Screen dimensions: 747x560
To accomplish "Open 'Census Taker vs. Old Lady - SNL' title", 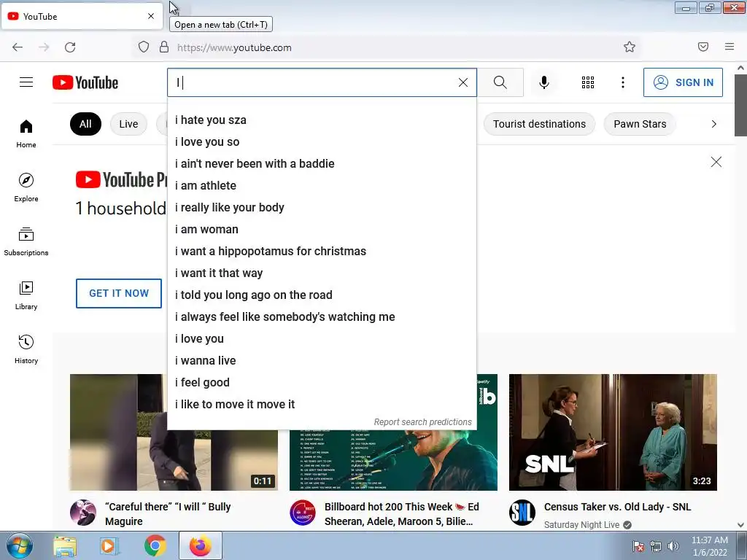I will tap(617, 507).
